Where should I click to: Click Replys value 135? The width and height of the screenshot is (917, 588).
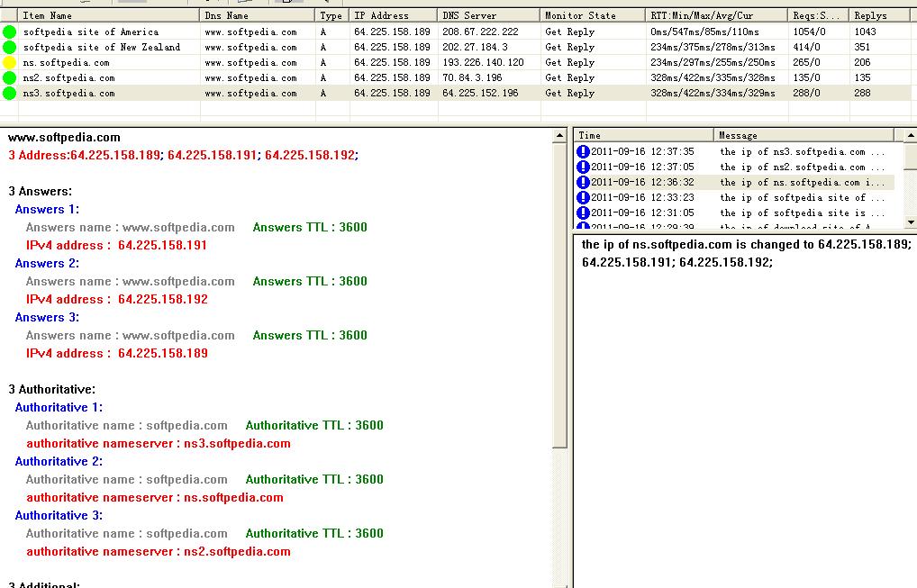(x=862, y=77)
